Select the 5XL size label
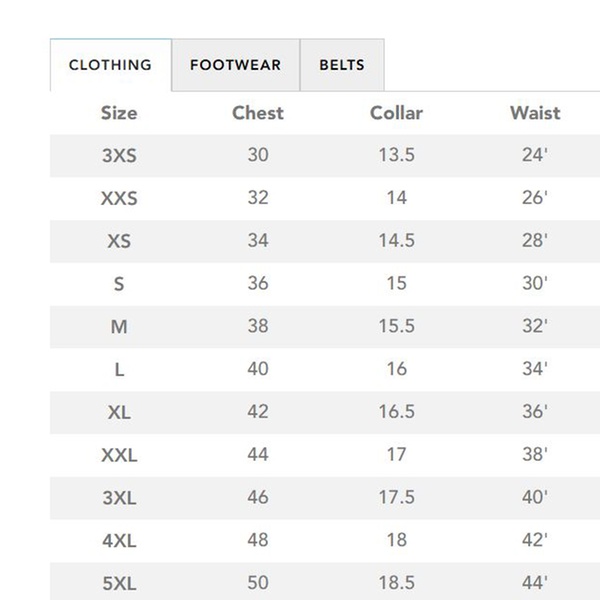Viewport: 600px width, 600px height. 119,582
